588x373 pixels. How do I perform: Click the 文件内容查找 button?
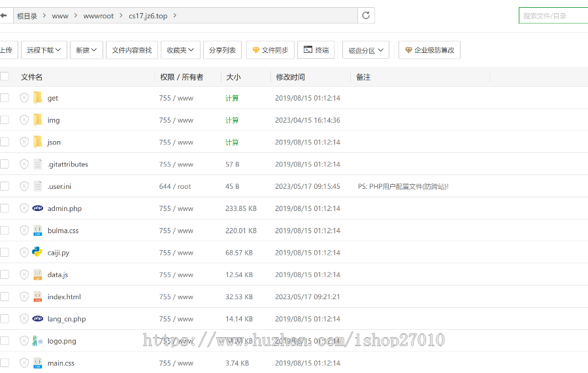[132, 50]
